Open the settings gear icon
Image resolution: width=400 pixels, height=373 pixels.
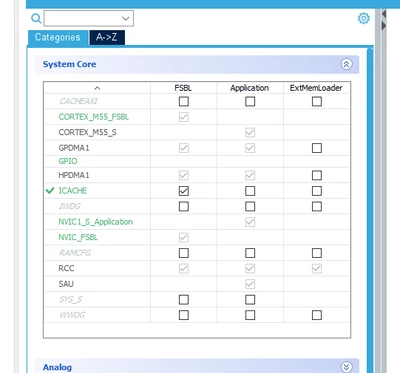tap(363, 18)
